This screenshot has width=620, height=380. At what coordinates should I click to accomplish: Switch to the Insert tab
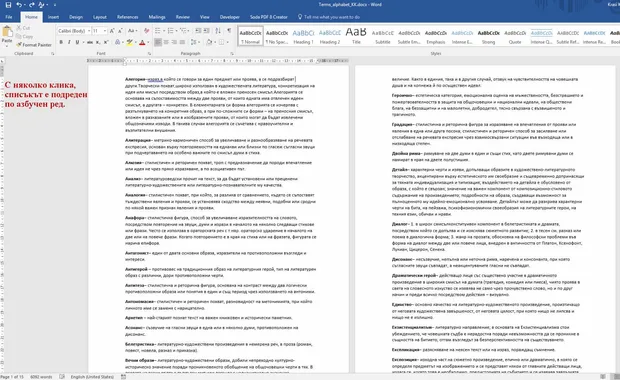click(53, 17)
